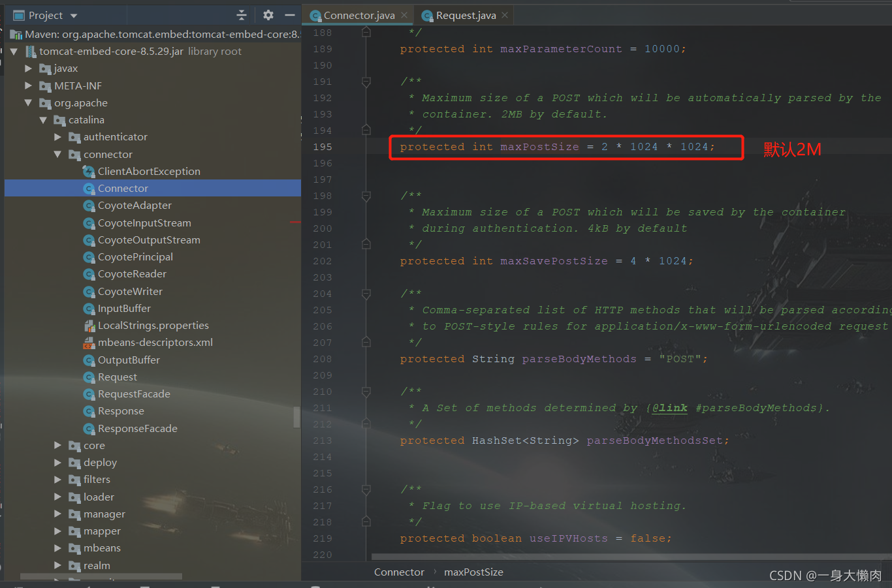Viewport: 892px width, 588px height.
Task: Click the Response class icon in the tree
Action: (88, 410)
